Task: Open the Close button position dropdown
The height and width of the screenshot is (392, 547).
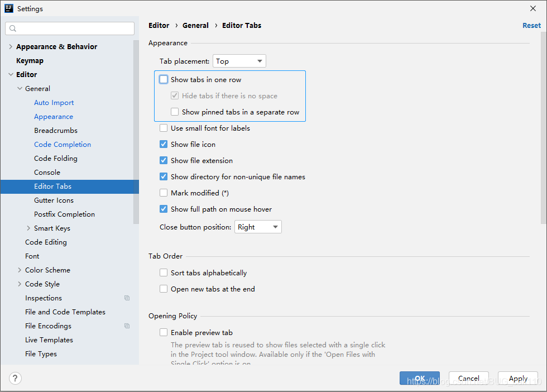Action: (x=258, y=227)
